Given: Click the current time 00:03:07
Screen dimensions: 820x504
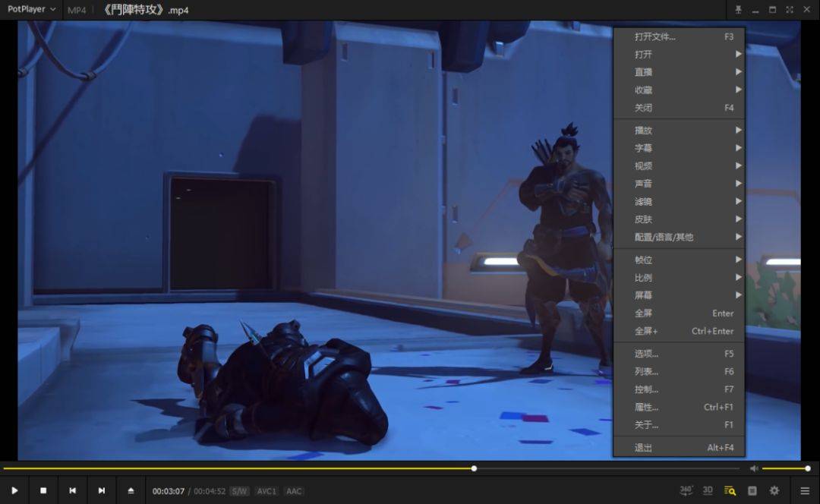Looking at the screenshot, I should pos(169,491).
